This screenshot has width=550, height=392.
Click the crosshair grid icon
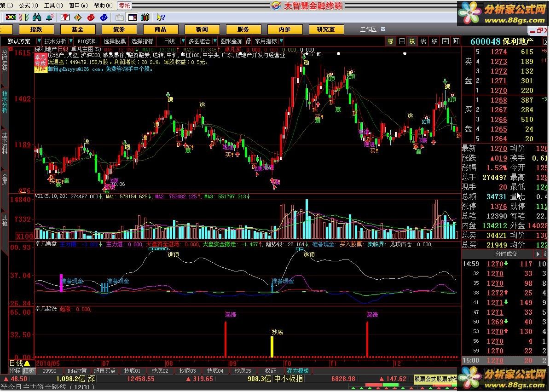click(402, 41)
